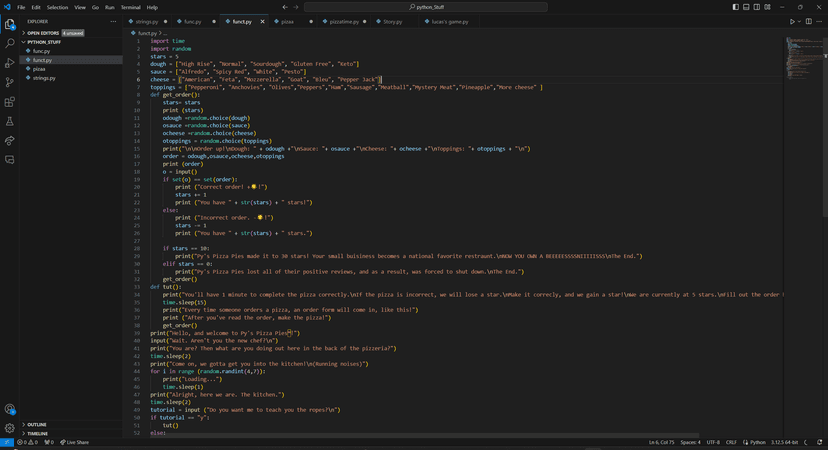This screenshot has width=828, height=450.
Task: Click the Manage gear icon
Action: pos(10,427)
